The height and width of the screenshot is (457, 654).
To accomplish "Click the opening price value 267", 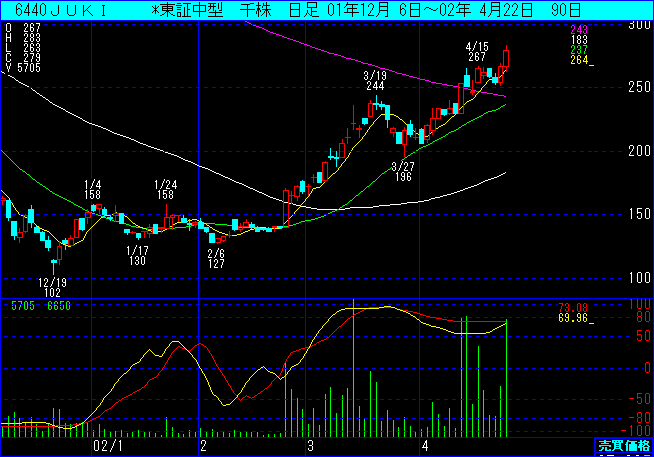I will click(32, 28).
